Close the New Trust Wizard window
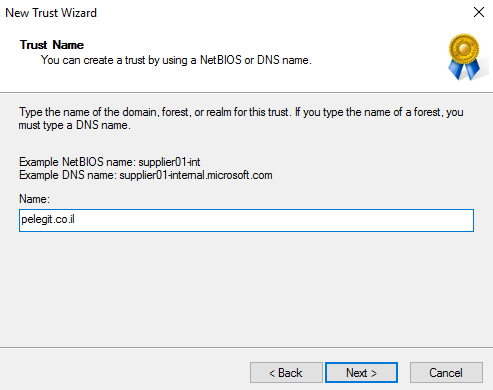493x390 pixels. 479,12
